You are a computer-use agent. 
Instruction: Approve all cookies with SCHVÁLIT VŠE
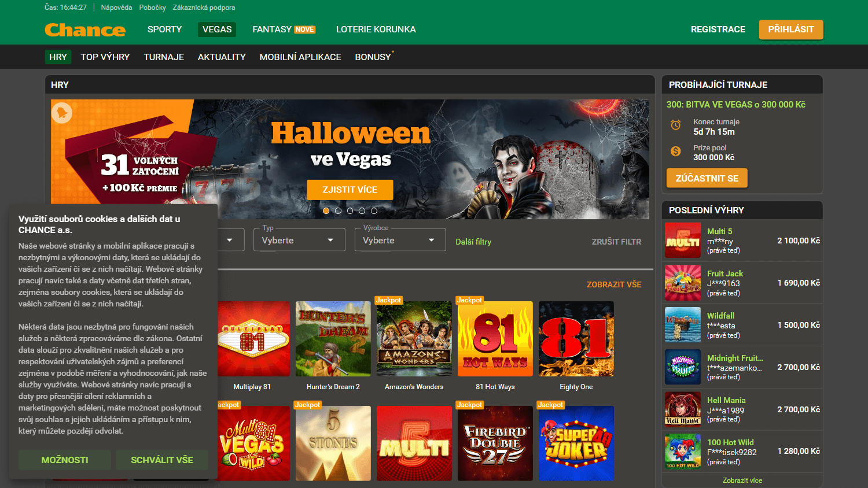(161, 460)
